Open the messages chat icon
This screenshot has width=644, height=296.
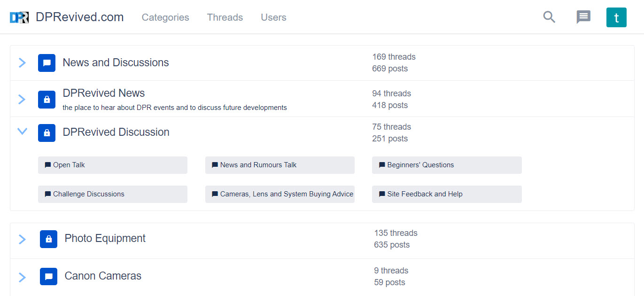583,17
